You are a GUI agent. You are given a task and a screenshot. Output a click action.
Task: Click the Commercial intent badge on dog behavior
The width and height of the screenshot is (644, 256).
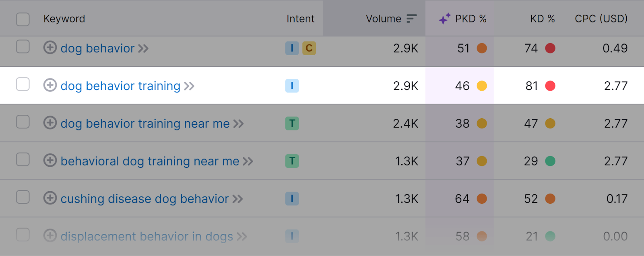(308, 48)
